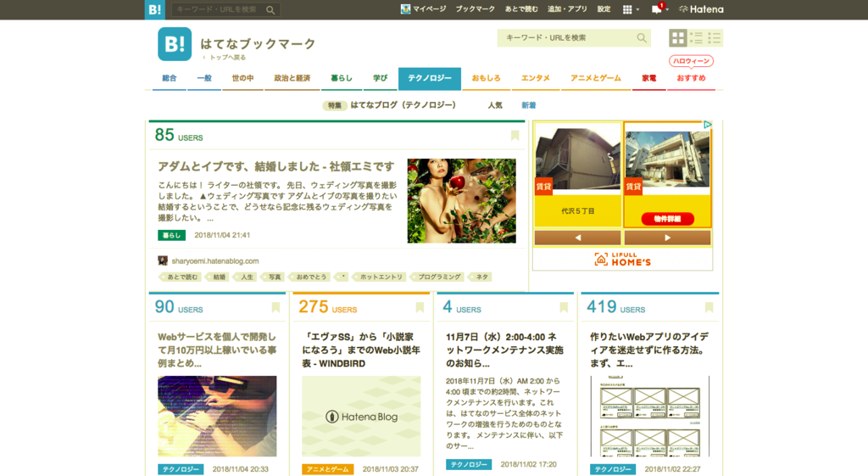Open the apps grid icon in top bar

click(627, 9)
